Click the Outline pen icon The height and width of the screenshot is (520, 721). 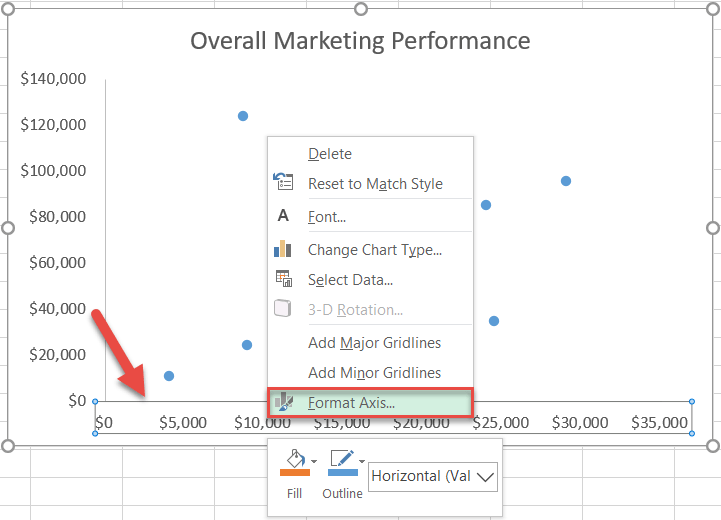coord(343,458)
